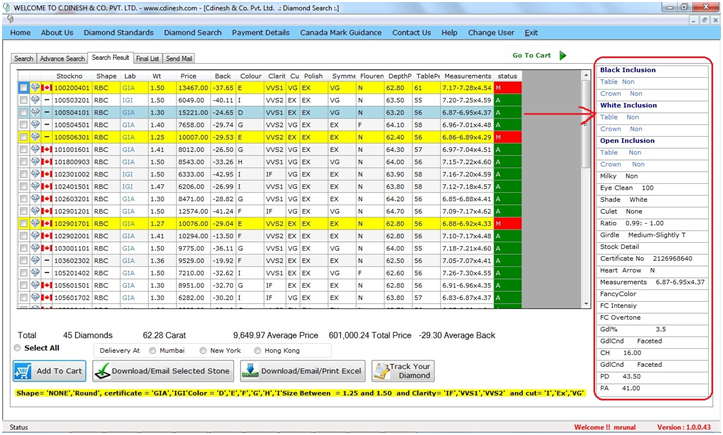Tick the checkbox for stock 100503201

point(24,100)
